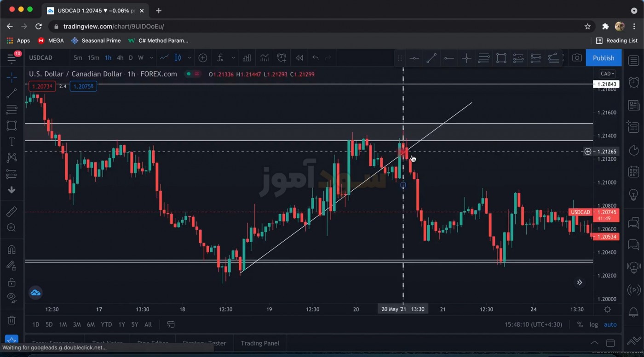Switch to the weekly W timeframe
Screen dimensions: 644x357
[141, 57]
